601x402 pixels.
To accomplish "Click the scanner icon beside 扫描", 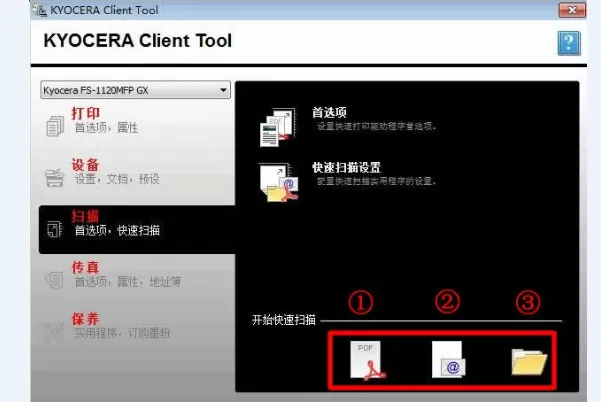I will 54,229.
